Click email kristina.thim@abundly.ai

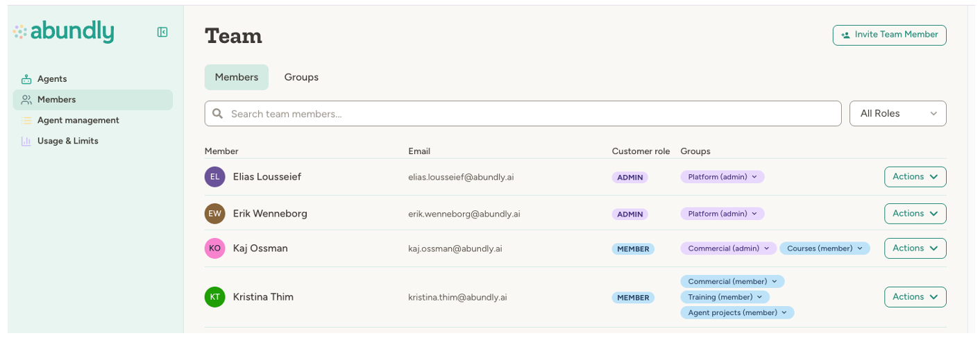(x=457, y=297)
